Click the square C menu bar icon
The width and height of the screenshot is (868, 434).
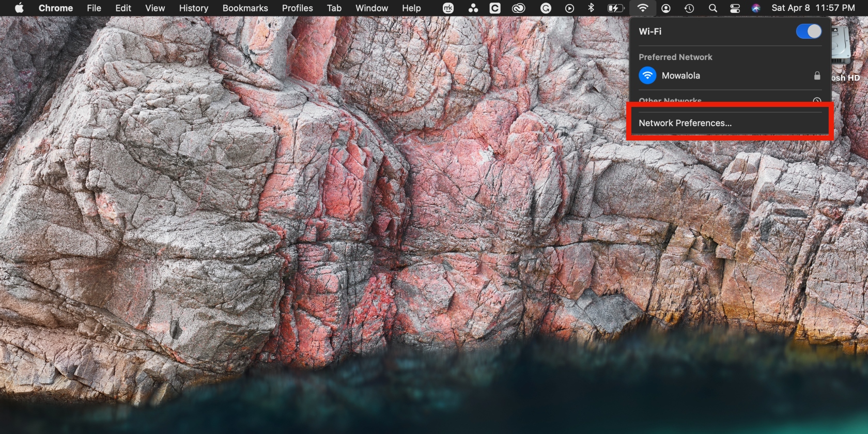(495, 8)
